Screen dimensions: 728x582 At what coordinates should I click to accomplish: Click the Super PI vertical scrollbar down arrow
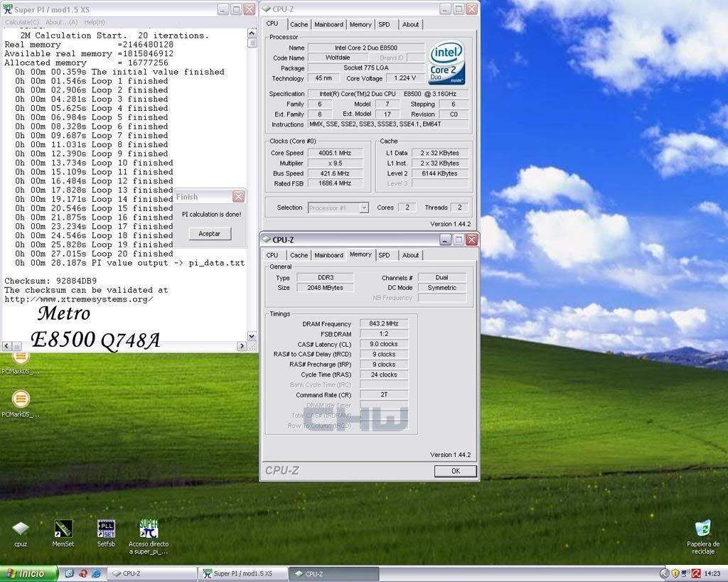252,336
